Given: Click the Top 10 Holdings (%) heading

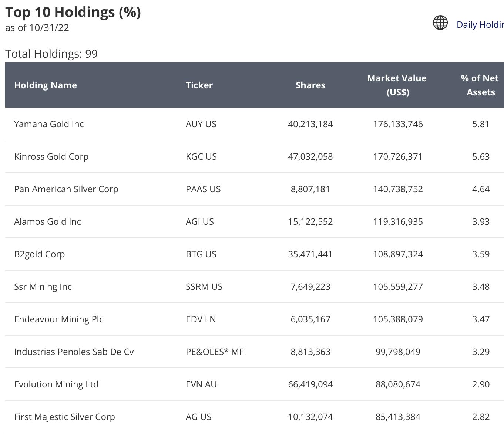Looking at the screenshot, I should click(x=73, y=12).
